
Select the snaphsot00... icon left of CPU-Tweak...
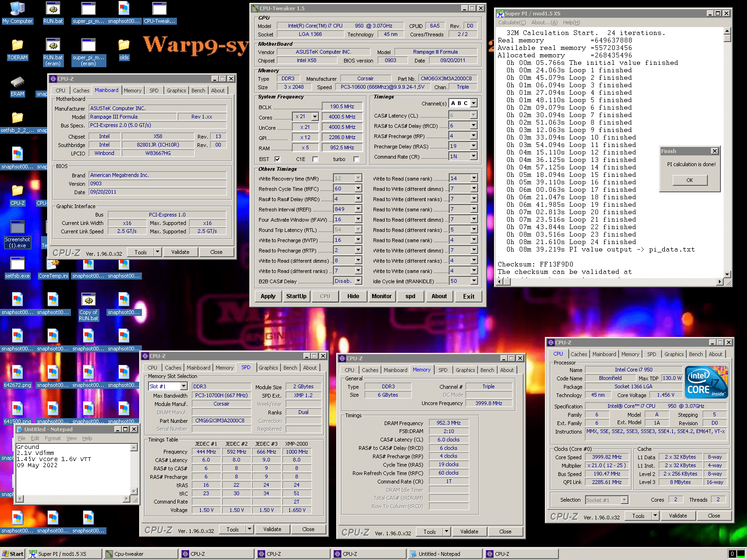click(x=124, y=13)
